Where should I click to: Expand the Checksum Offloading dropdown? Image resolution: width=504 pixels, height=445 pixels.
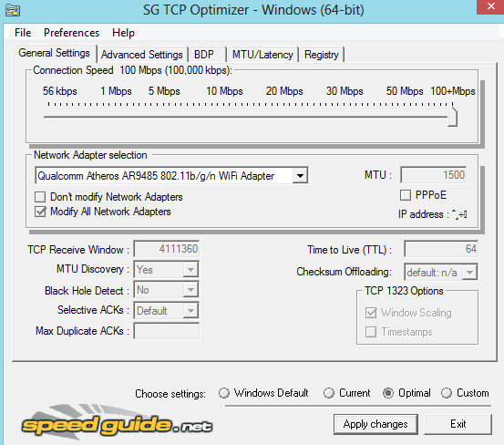[x=469, y=273]
